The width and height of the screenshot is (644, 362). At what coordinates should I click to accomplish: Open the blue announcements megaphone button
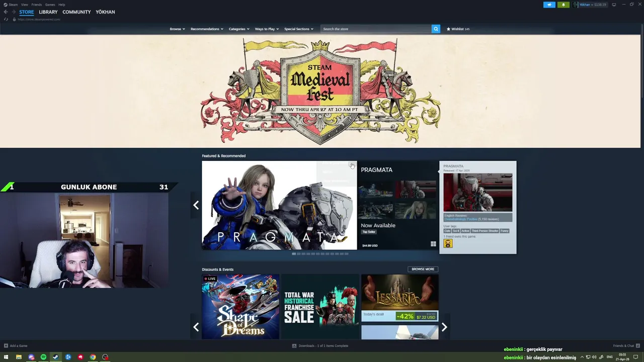coord(549,5)
